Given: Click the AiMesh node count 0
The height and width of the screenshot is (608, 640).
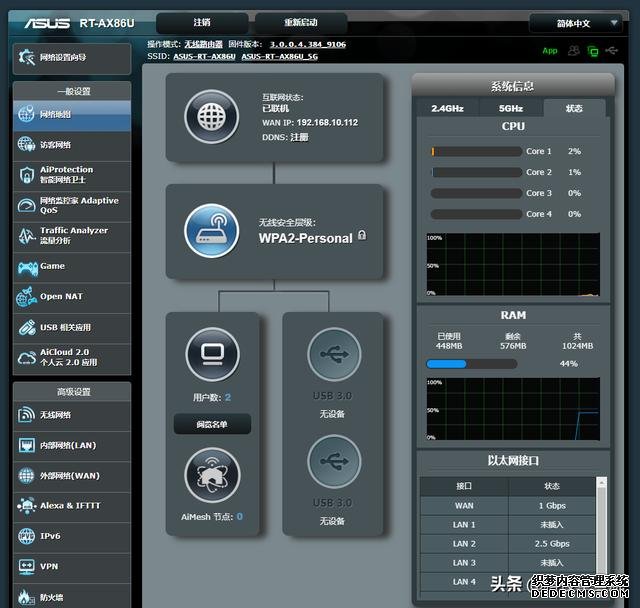Looking at the screenshot, I should tap(240, 517).
